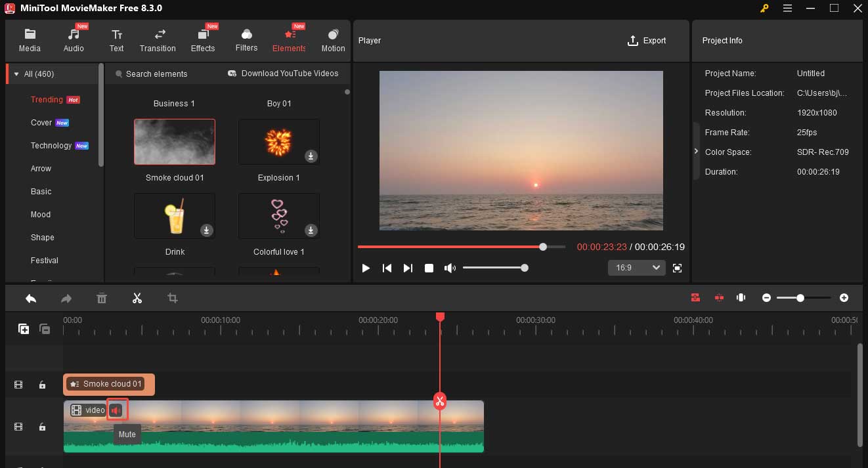Image resolution: width=868 pixels, height=468 pixels.
Task: Select the Trending category
Action: tap(47, 100)
